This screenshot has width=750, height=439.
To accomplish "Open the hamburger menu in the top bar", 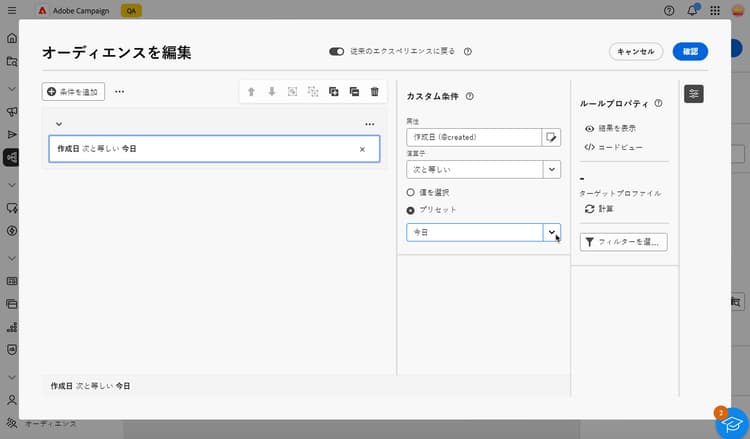I will coord(12,10).
